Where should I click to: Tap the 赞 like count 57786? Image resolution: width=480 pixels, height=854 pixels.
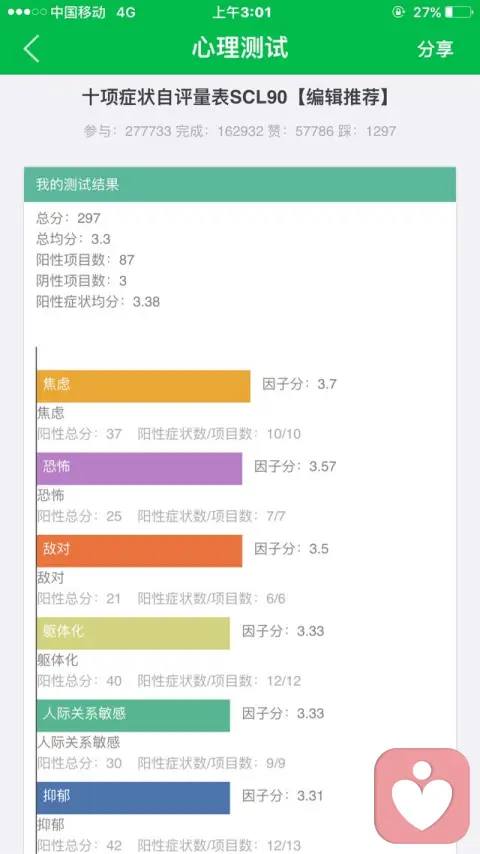(314, 131)
